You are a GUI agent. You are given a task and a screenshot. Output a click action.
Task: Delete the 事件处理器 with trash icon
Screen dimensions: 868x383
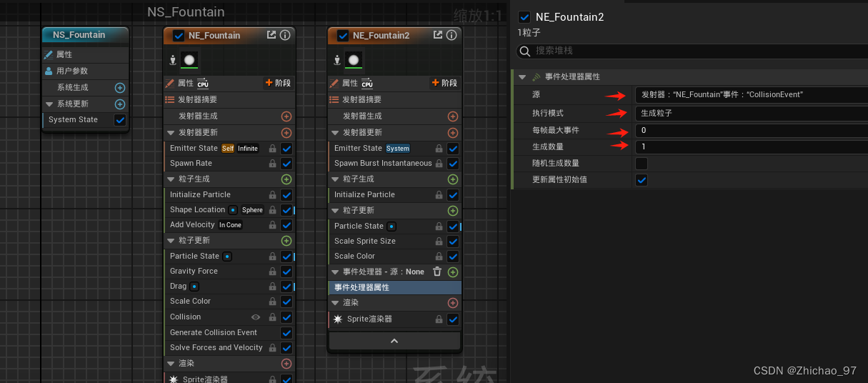click(437, 272)
